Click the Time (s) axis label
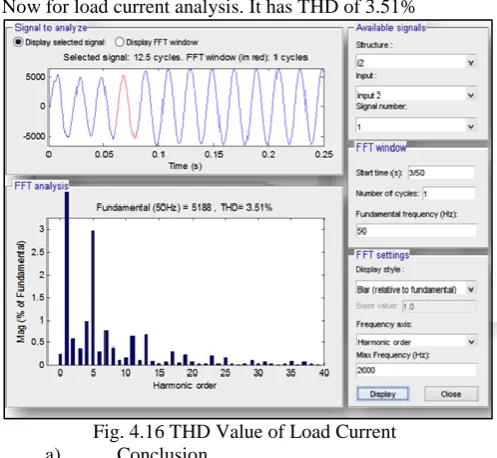The image size is (497, 458). click(185, 166)
